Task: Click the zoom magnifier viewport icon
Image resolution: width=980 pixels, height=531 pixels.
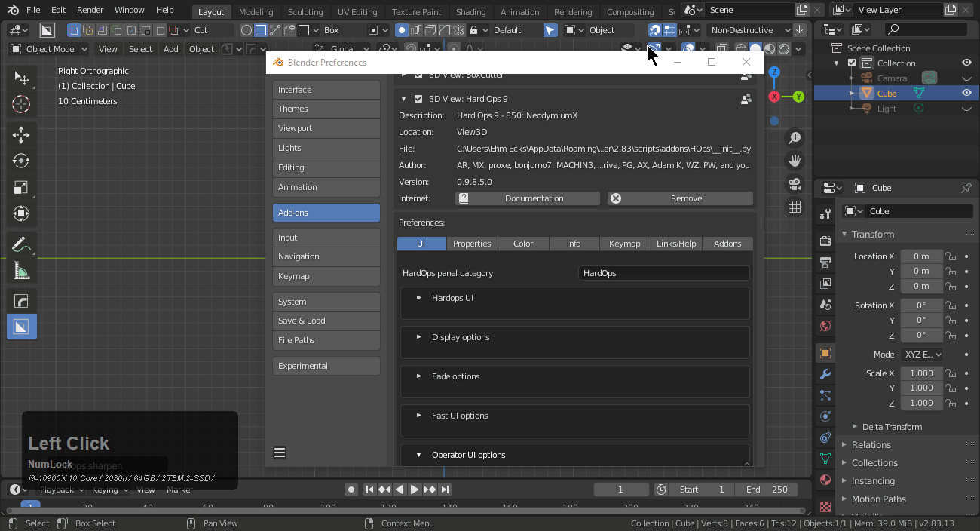Action: coord(795,138)
